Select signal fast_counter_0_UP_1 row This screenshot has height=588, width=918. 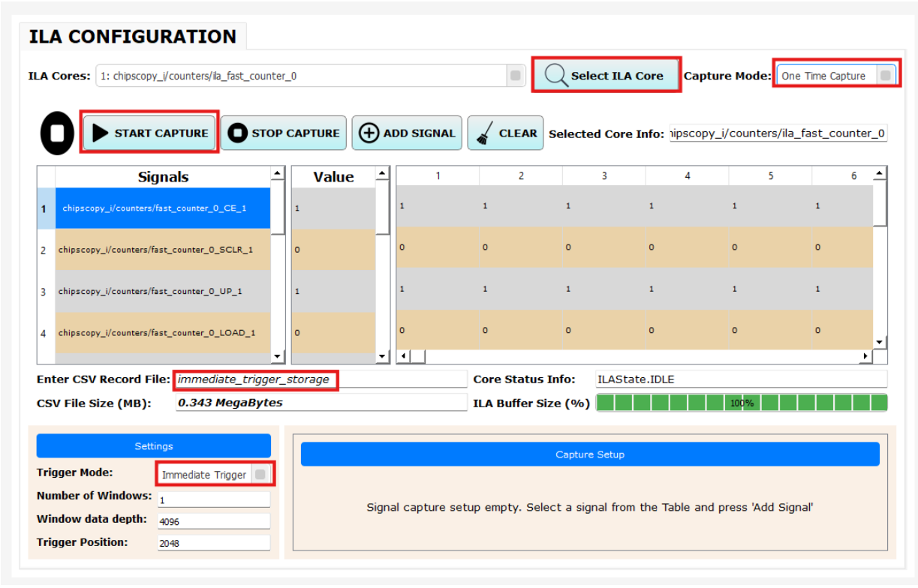pyautogui.click(x=163, y=291)
